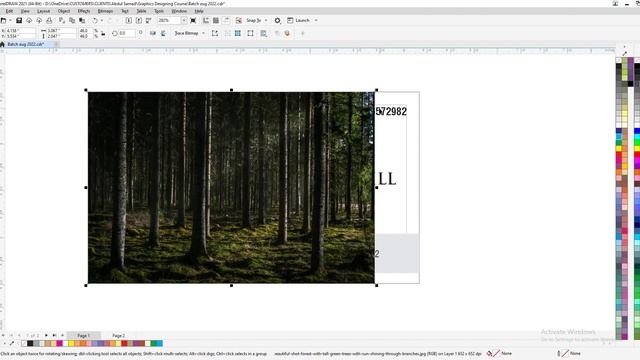Click the Welcome screen home icon

[2, 44]
